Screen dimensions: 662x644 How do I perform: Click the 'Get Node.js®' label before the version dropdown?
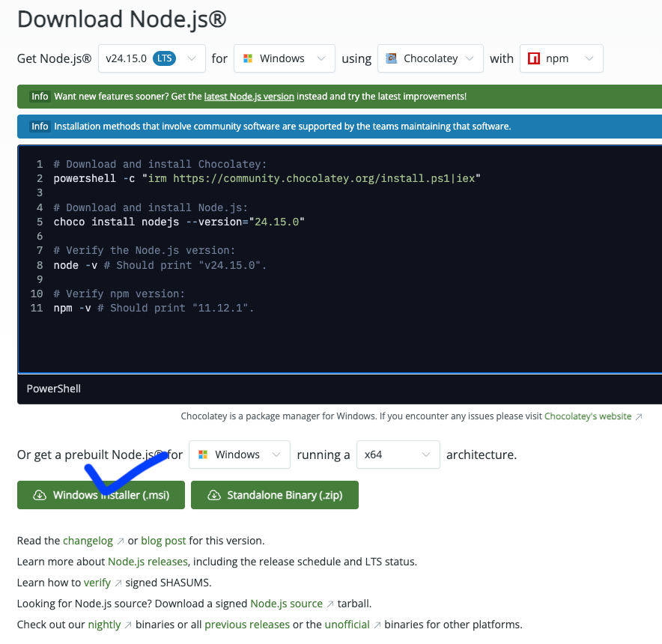(54, 58)
